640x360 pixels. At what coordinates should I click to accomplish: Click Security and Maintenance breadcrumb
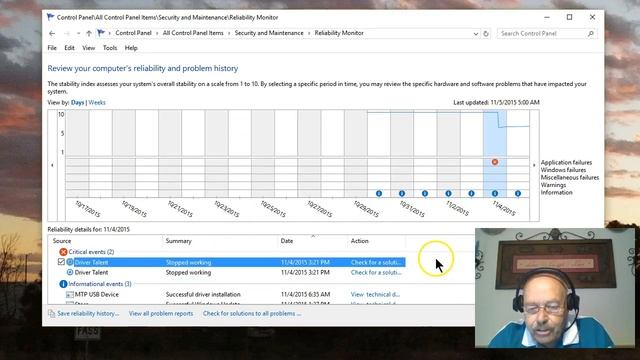pos(269,33)
